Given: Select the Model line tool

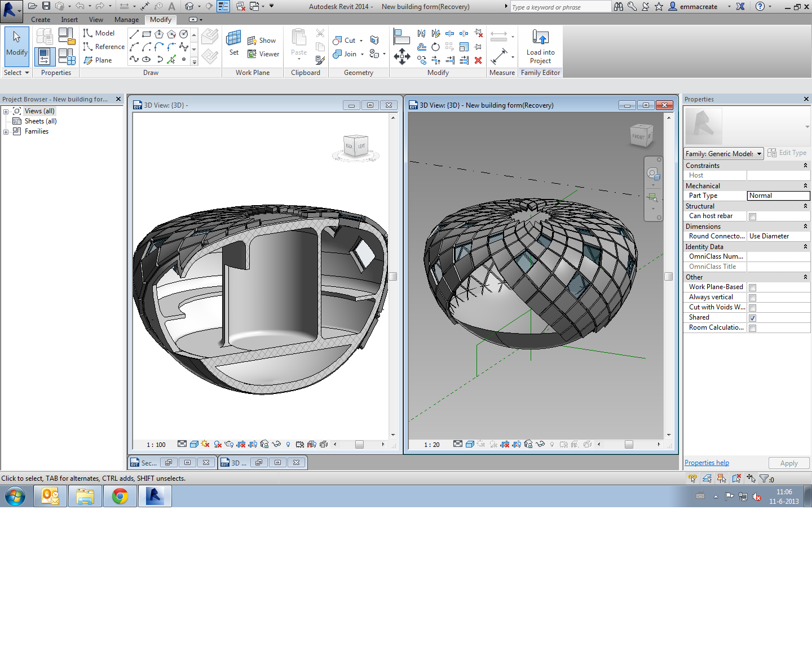Looking at the screenshot, I should pos(99,33).
